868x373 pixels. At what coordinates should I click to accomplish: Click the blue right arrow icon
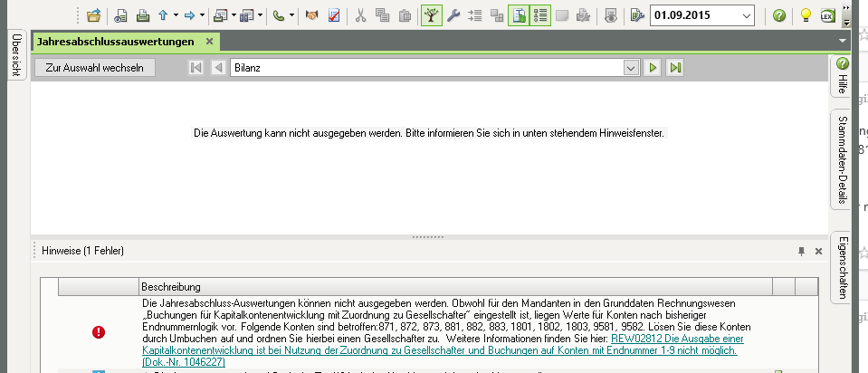pyautogui.click(x=190, y=15)
